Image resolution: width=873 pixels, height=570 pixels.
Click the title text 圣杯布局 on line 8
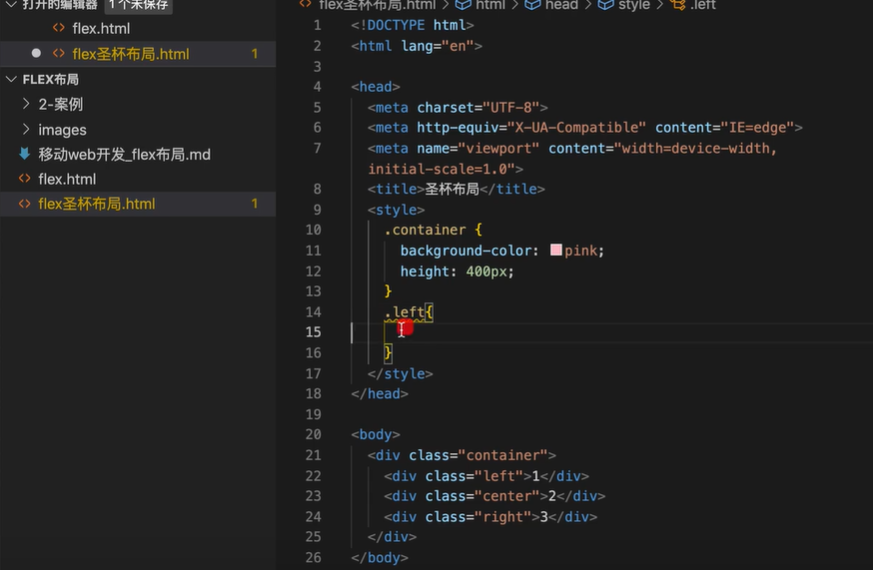tap(452, 189)
